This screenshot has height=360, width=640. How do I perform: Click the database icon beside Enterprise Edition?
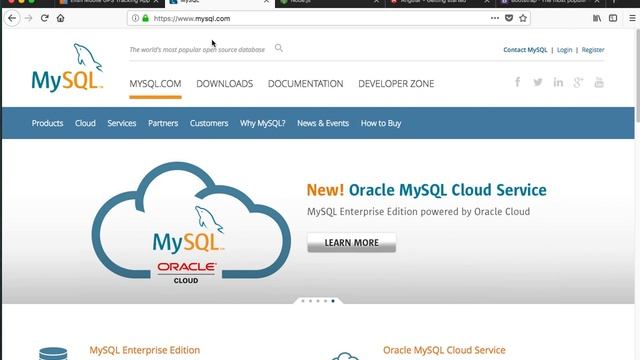tap(53, 353)
